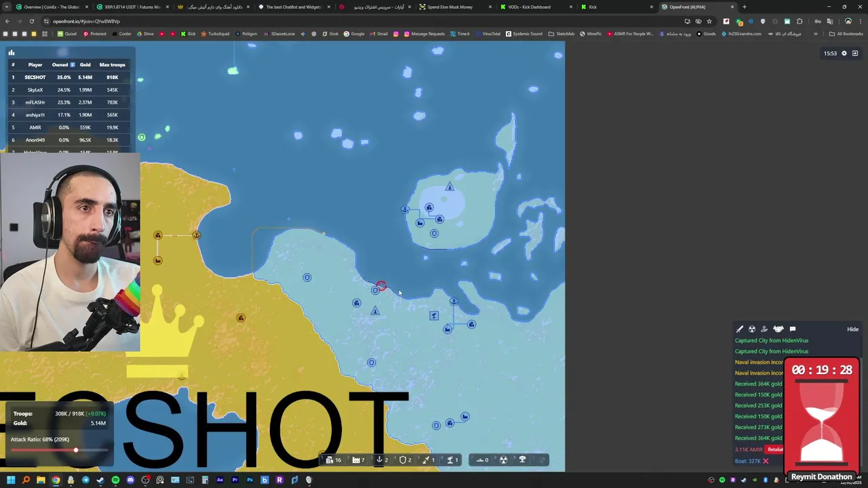Select Anon949 in leaderboard
868x488 pixels.
click(x=35, y=140)
